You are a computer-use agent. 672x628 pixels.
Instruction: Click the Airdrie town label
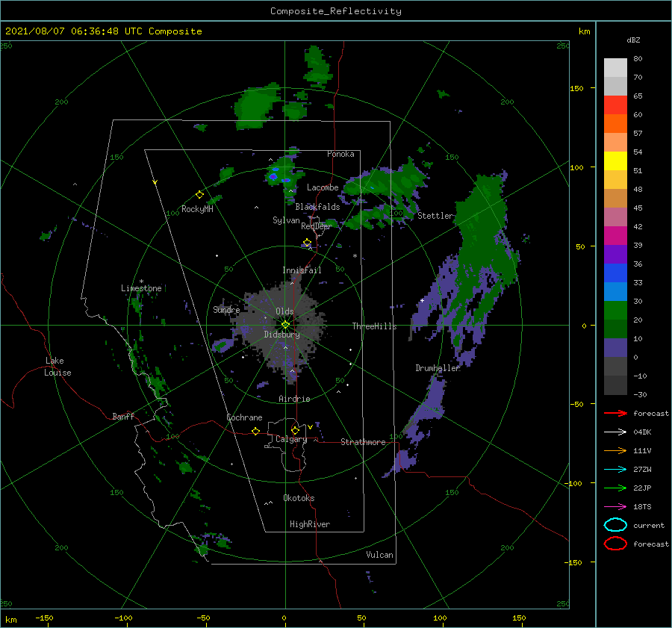click(x=294, y=399)
